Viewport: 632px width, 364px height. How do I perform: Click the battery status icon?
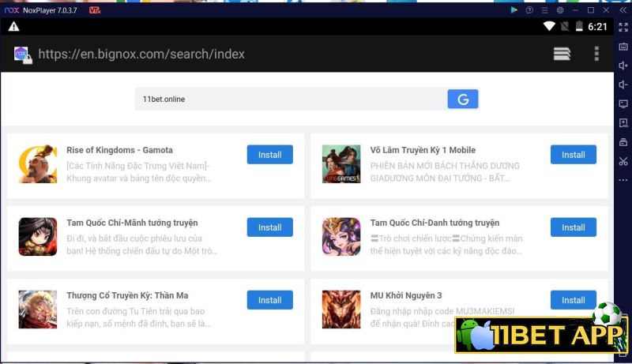[579, 27]
